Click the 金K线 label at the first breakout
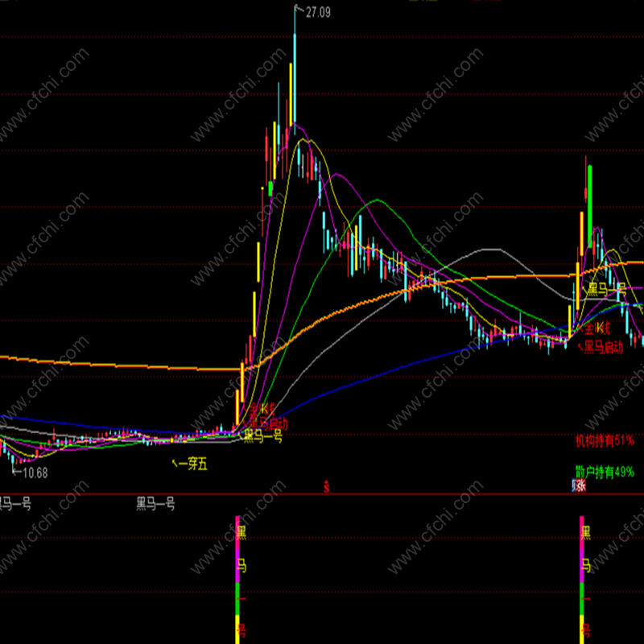 click(262, 409)
